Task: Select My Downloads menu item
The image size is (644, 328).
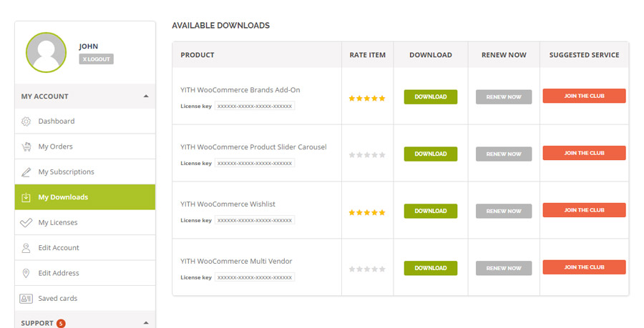Action: [x=85, y=197]
